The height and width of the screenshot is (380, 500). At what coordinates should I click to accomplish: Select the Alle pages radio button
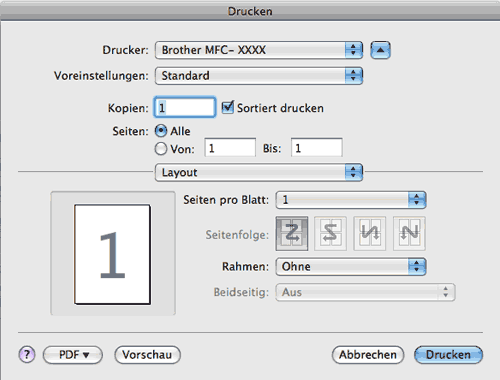(161, 131)
